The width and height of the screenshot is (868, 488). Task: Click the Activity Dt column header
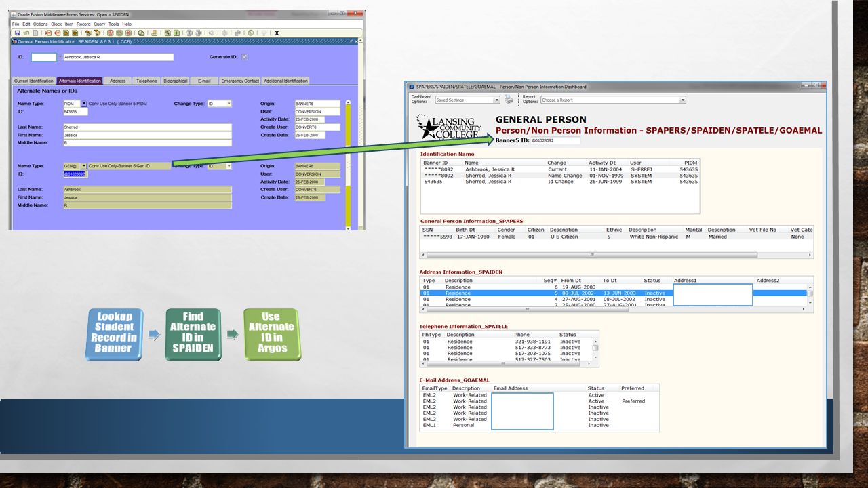602,163
